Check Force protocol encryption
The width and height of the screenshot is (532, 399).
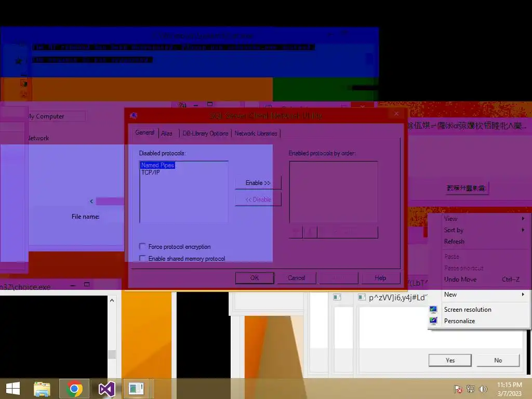click(142, 246)
